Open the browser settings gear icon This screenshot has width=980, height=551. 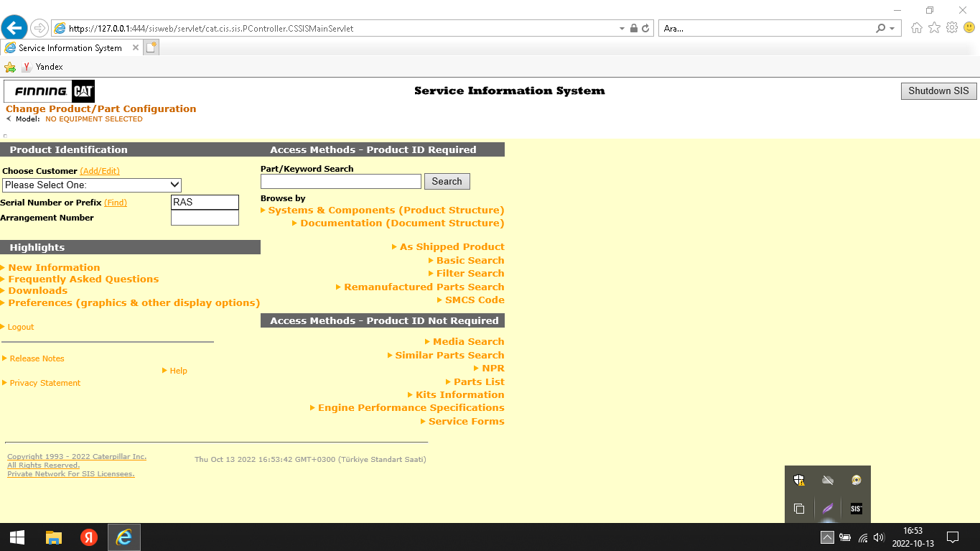952,28
